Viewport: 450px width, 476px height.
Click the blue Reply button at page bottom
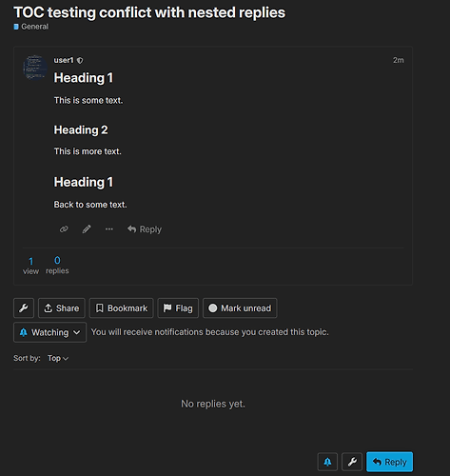pyautogui.click(x=389, y=462)
